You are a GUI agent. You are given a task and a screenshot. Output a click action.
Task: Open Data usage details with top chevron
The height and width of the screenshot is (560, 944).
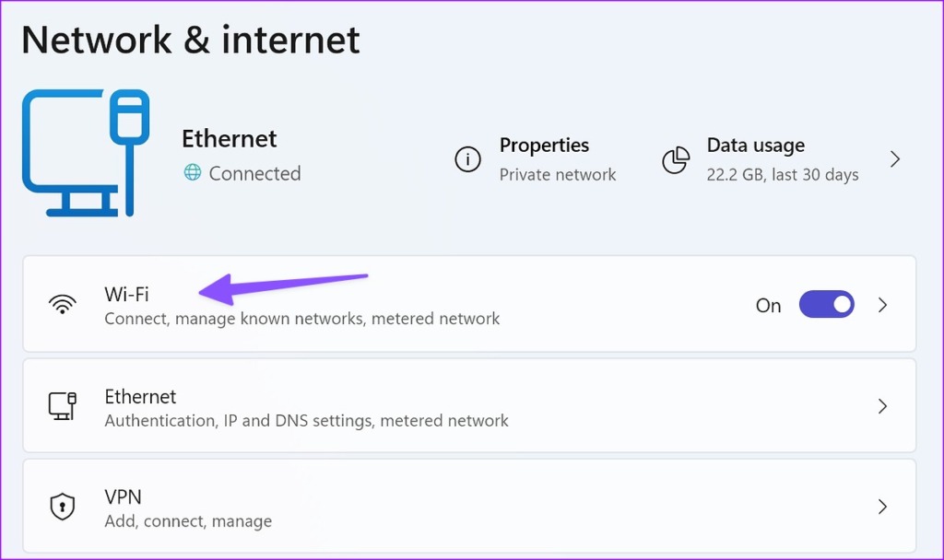tap(895, 158)
